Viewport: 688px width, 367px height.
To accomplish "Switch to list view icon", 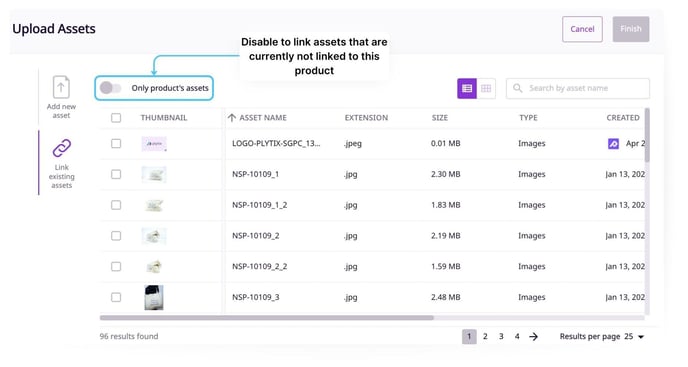I will coord(467,88).
